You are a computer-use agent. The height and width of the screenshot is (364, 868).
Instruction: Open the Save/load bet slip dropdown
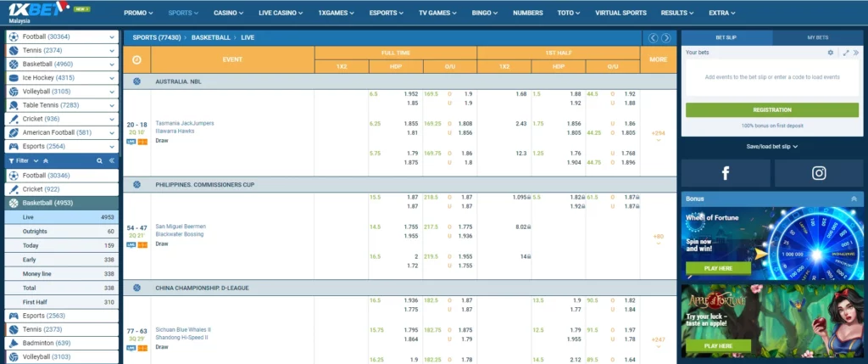(771, 146)
